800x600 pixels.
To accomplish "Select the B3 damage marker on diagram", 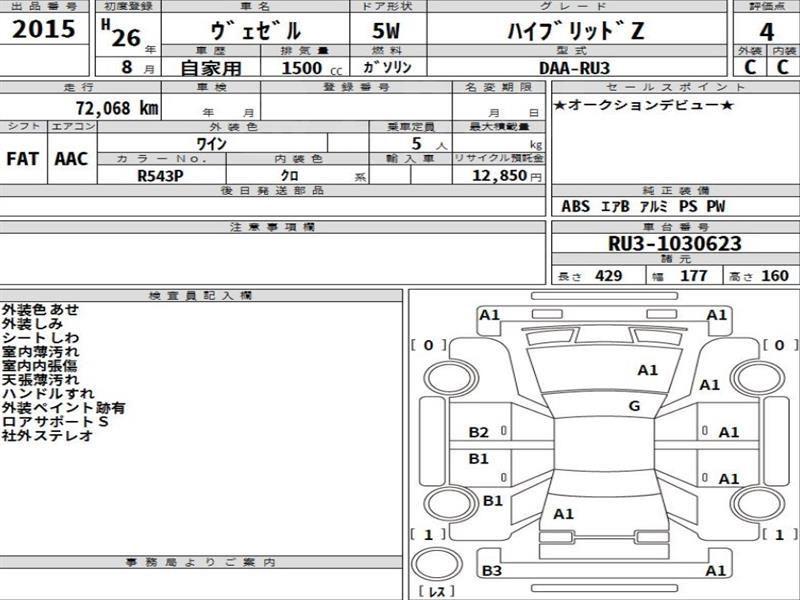I will pos(491,570).
